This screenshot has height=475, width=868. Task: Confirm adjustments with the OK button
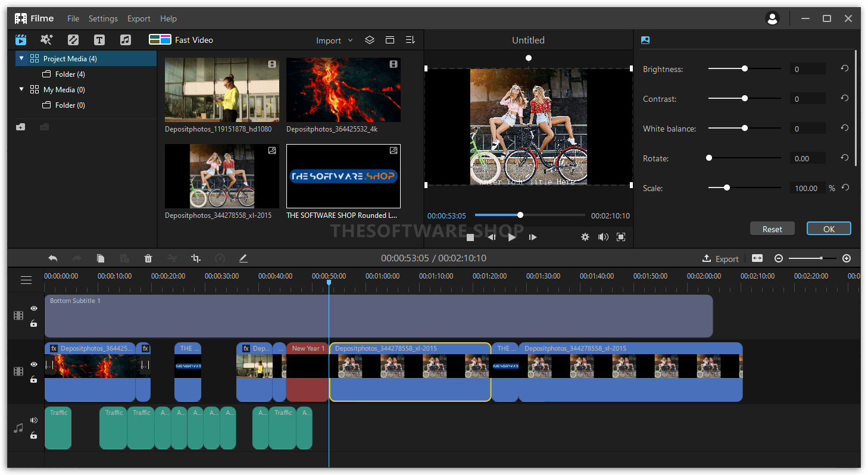tap(828, 228)
